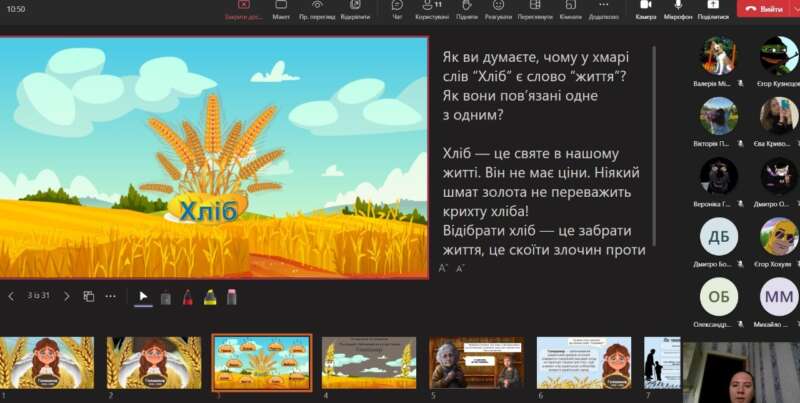Change meeting view via Переглянути
800x403 pixels.
(x=535, y=9)
